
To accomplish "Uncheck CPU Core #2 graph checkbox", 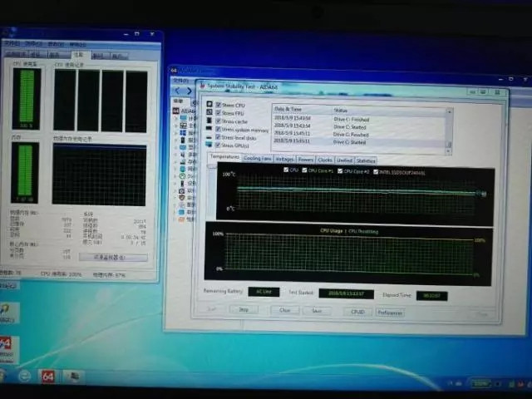I will [x=340, y=171].
